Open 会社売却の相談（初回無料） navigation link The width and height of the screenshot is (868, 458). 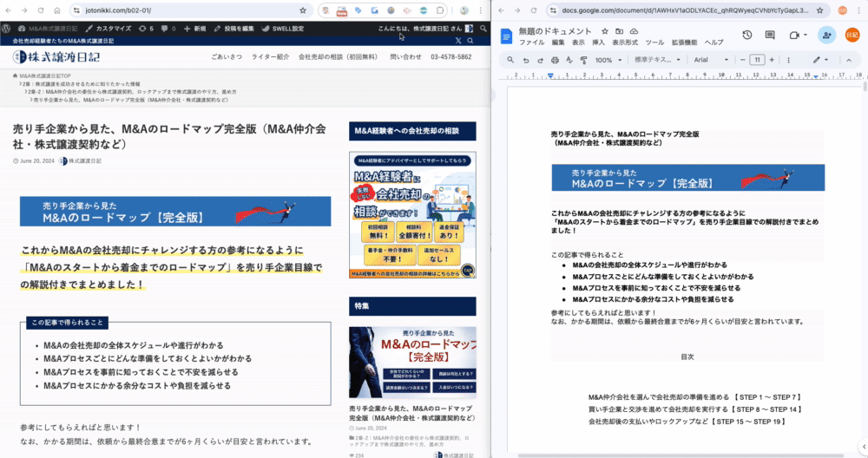(339, 56)
